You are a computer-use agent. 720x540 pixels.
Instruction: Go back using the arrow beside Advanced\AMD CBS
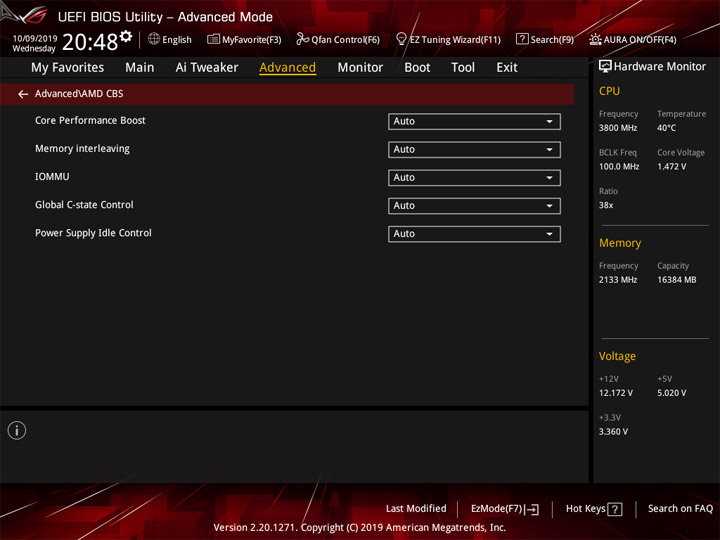[23, 94]
